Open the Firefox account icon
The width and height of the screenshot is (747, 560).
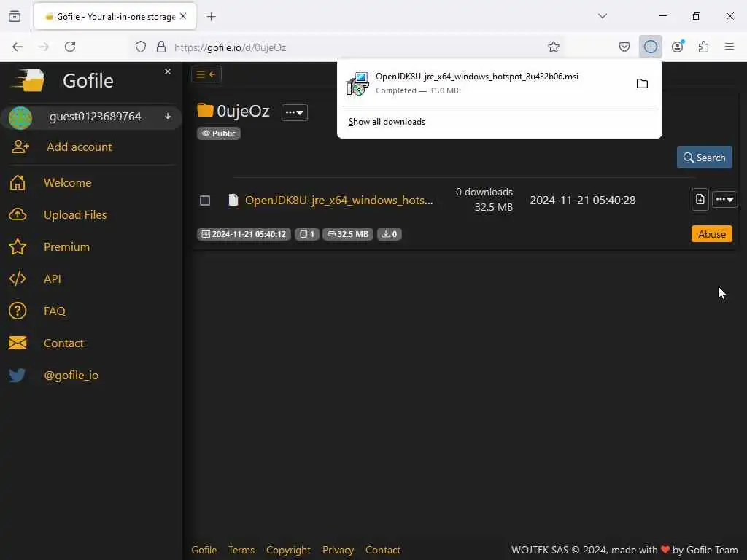point(677,47)
